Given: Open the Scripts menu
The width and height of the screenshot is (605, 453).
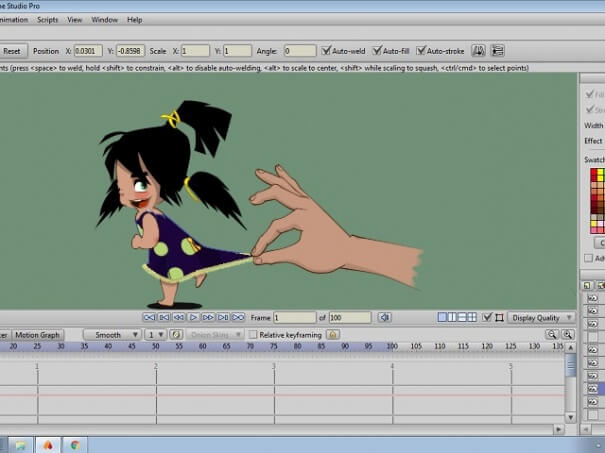Looking at the screenshot, I should pos(47,19).
